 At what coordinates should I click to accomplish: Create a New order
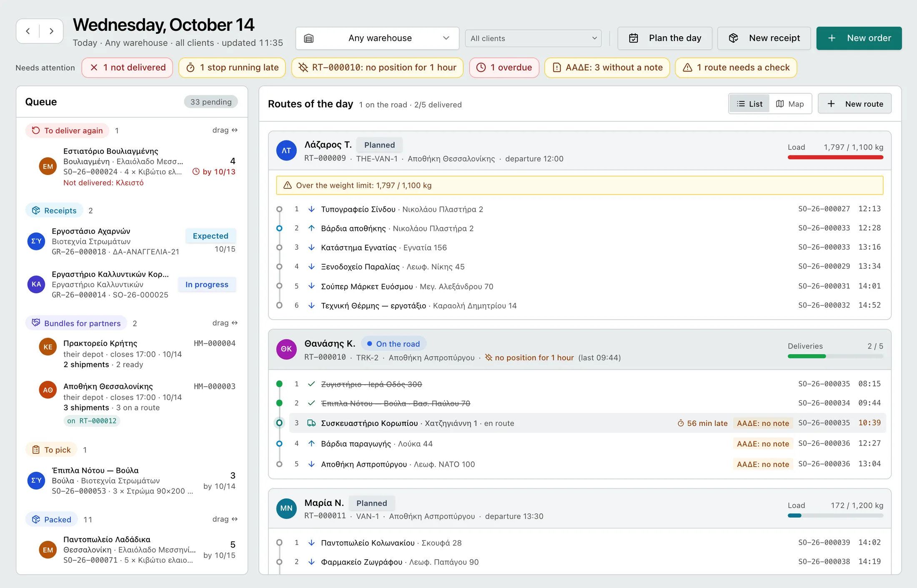coord(859,38)
